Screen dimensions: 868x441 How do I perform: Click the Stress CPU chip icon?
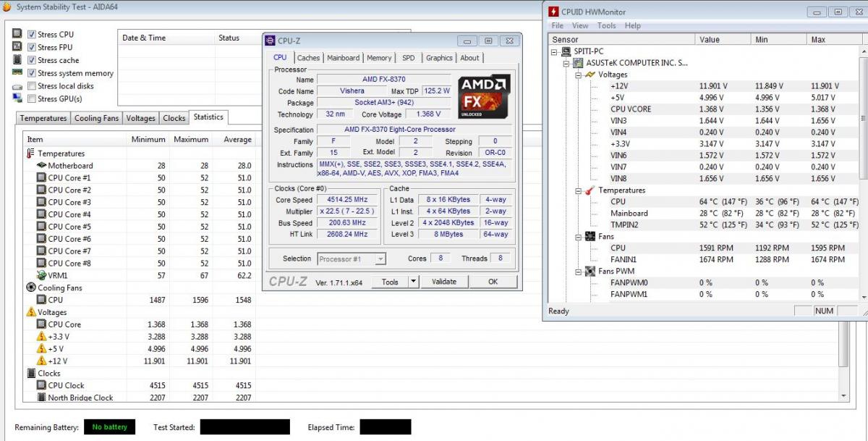point(17,34)
